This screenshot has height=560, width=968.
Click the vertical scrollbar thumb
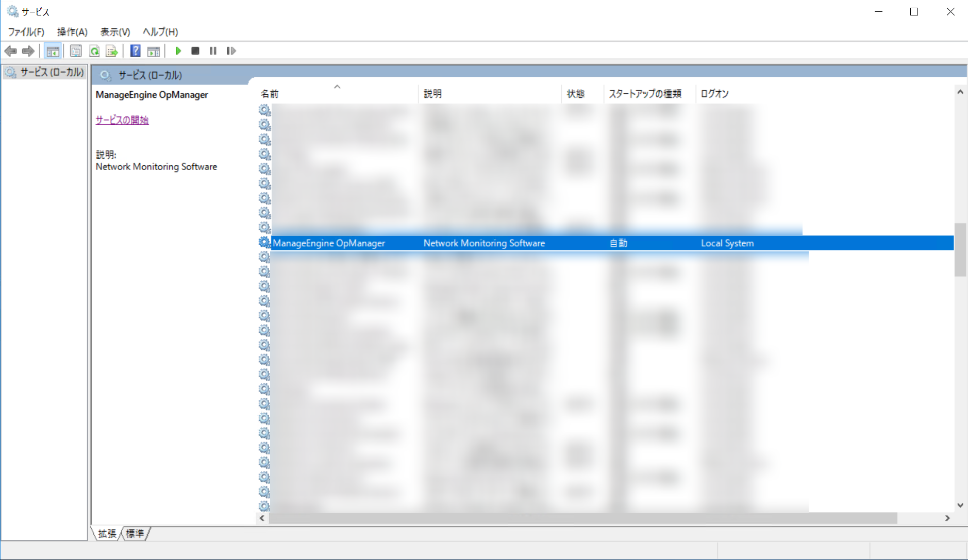[x=960, y=250]
